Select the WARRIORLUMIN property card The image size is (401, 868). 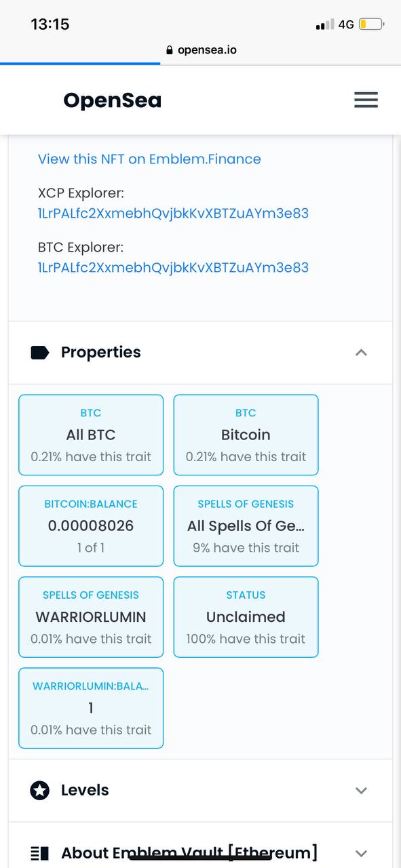[91, 617]
